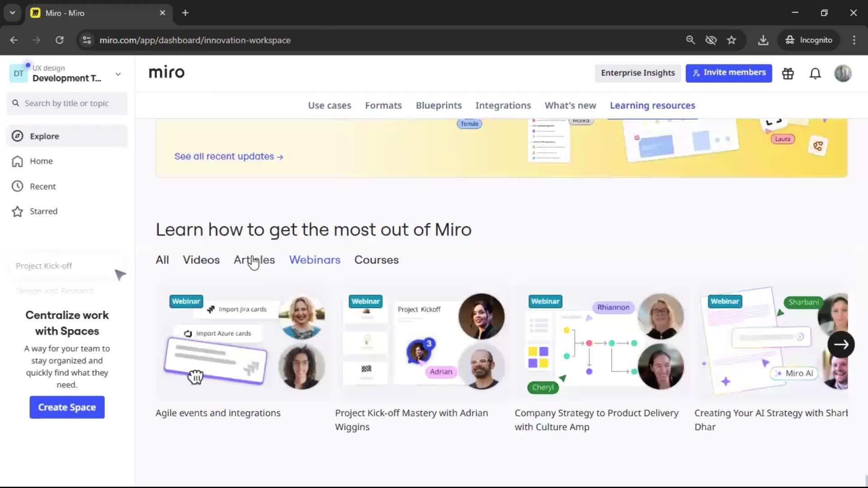Click title 'Company Strategy to Product Delivery'
868x488 pixels.
596,420
